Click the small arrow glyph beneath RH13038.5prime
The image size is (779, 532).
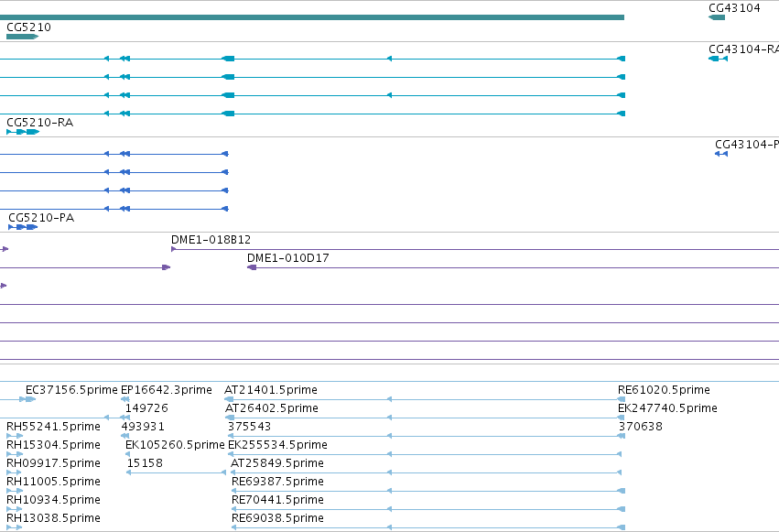15,527
